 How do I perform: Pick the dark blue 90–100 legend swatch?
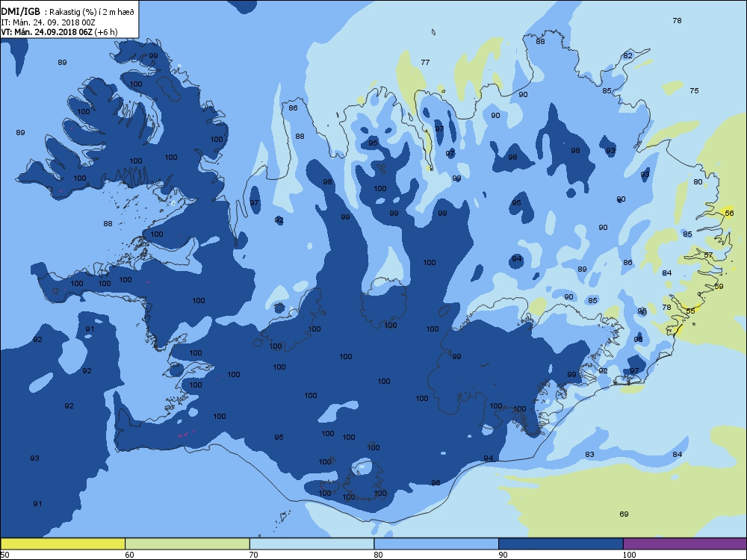(561, 544)
